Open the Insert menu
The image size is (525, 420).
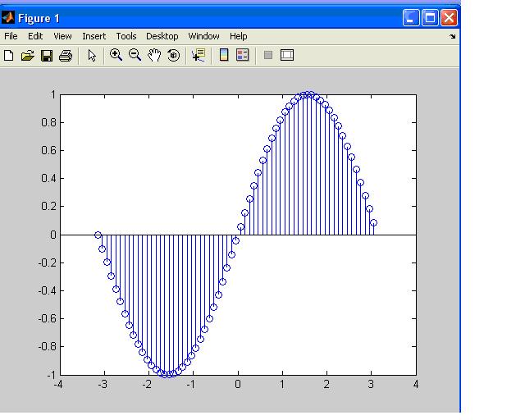(x=94, y=36)
